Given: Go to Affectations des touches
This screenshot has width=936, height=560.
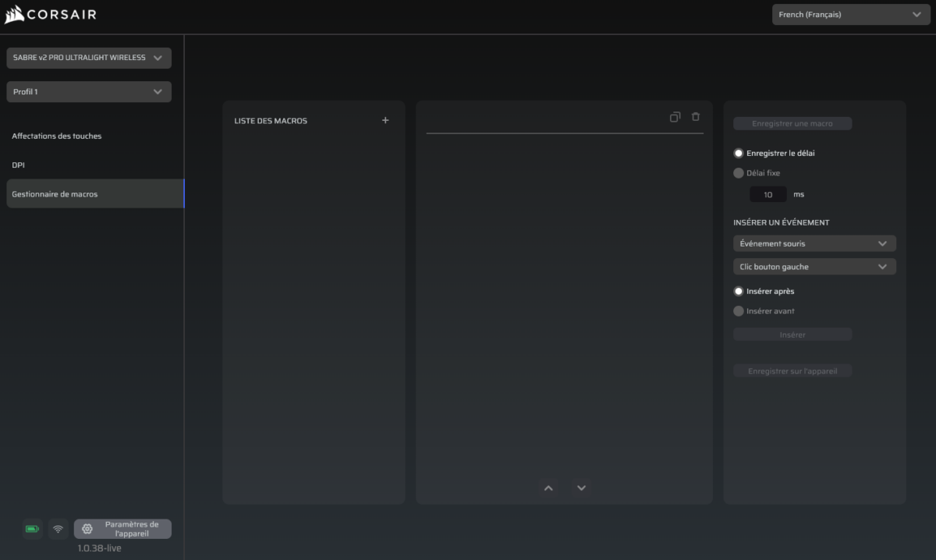Looking at the screenshot, I should 57,136.
